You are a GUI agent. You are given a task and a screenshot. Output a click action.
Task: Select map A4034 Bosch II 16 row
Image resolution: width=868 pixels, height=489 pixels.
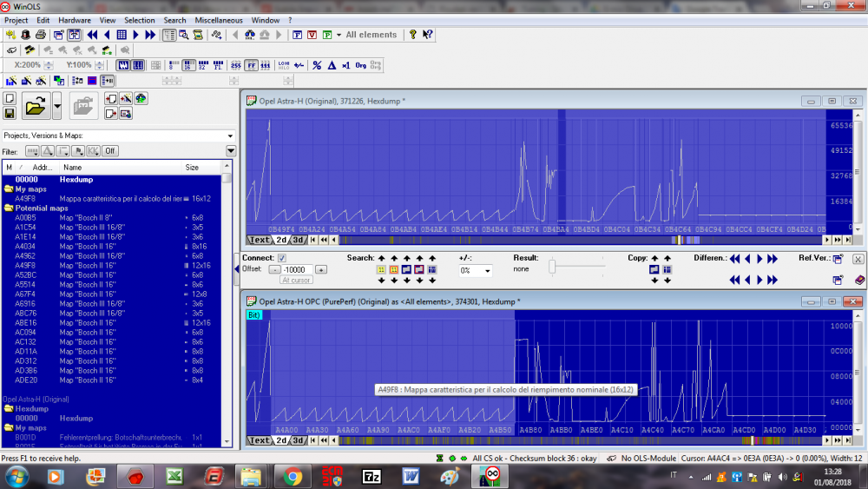(111, 247)
